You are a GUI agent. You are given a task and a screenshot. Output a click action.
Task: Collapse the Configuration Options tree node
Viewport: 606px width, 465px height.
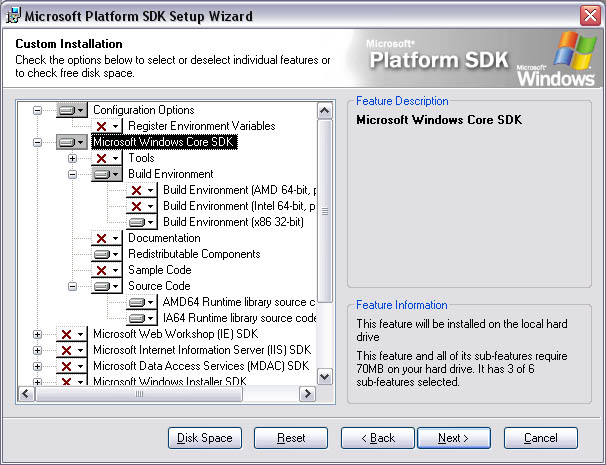point(37,111)
